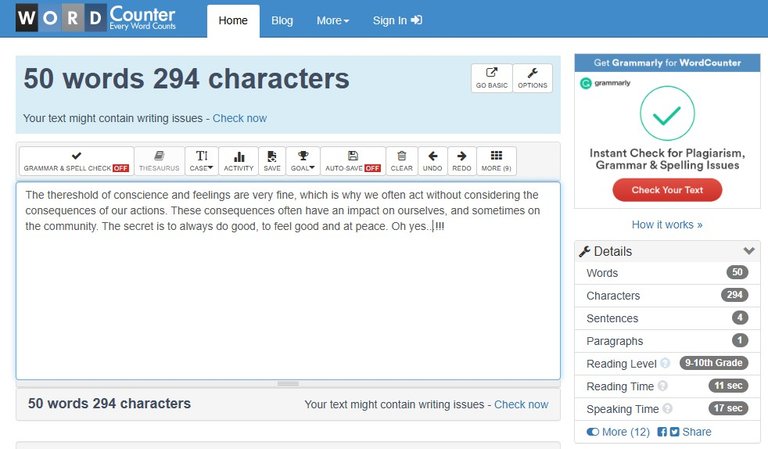This screenshot has height=449, width=768.
Task: Click the 17 sec speaking time badge
Action: (x=728, y=408)
